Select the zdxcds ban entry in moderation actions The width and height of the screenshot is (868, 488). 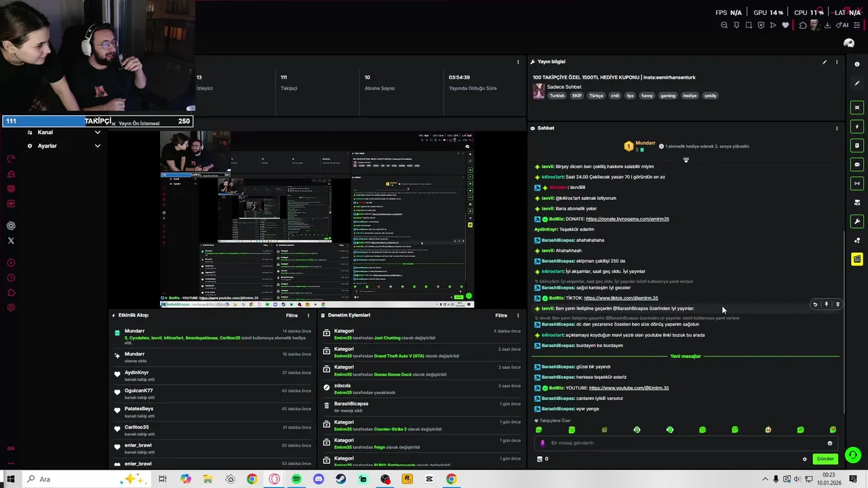(x=420, y=389)
